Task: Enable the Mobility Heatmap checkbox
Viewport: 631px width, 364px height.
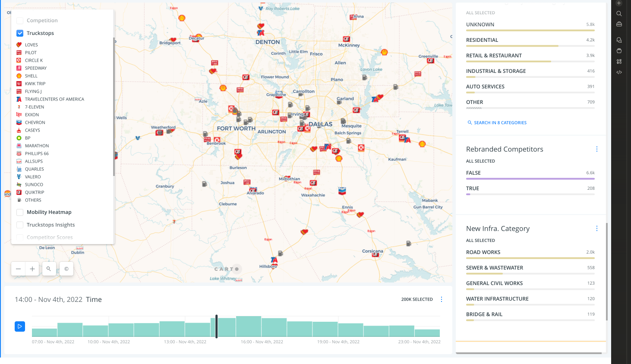Action: click(19, 212)
